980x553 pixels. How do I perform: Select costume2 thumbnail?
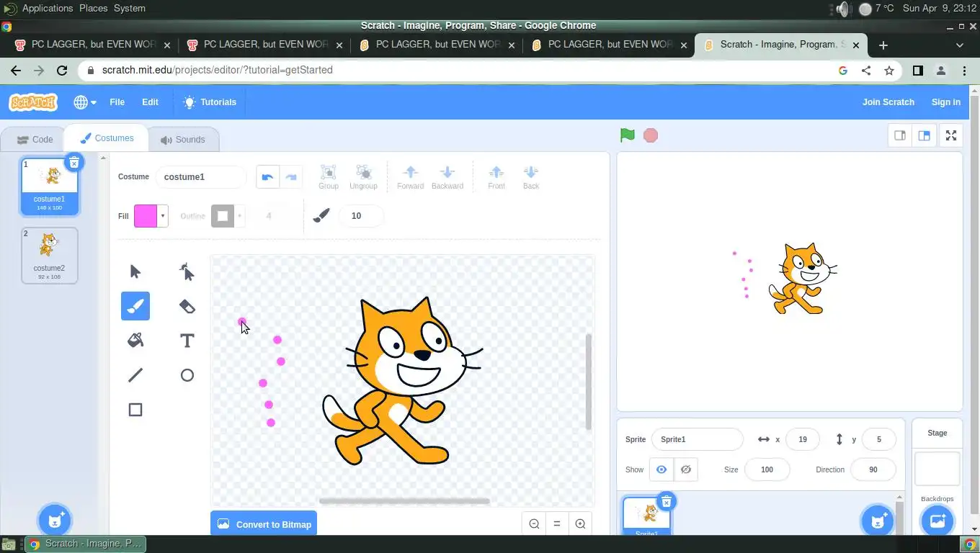tap(49, 256)
